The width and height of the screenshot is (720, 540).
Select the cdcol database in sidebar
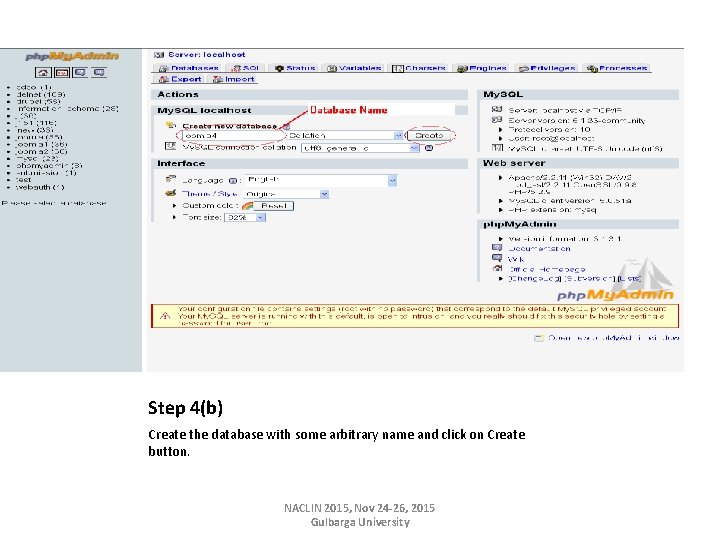[x=34, y=87]
